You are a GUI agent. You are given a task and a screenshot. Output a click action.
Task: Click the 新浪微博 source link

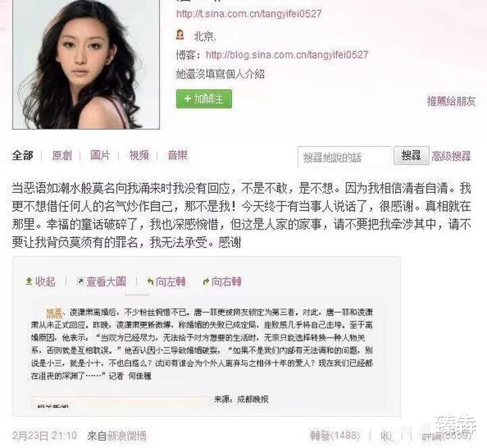click(126, 436)
